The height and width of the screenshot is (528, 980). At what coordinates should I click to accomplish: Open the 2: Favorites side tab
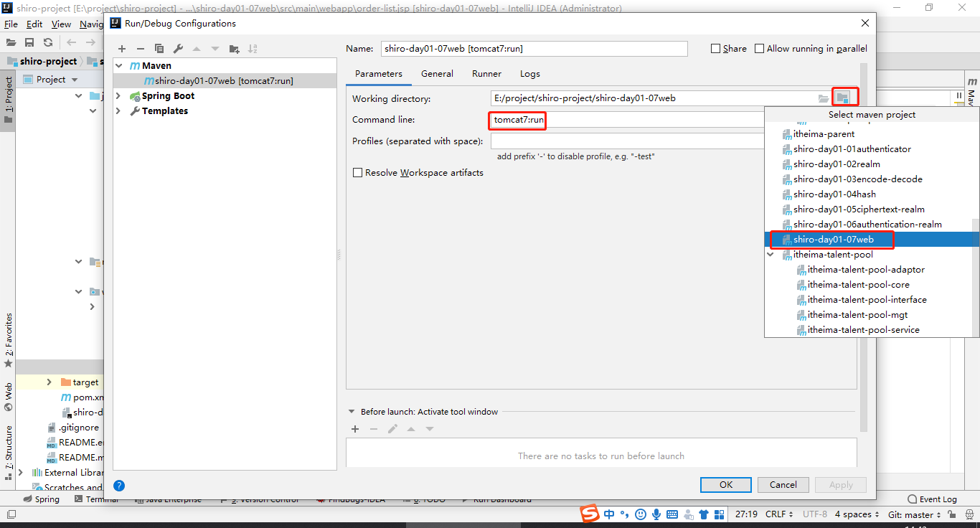coord(9,340)
